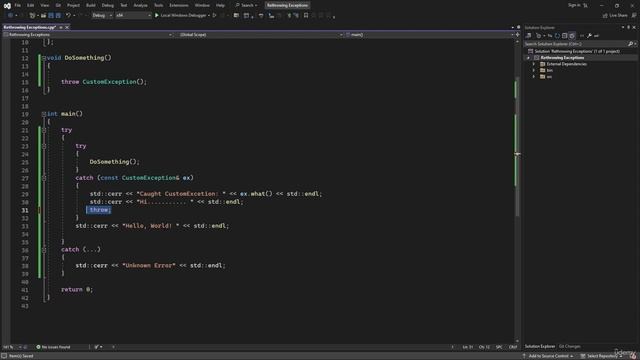Open the File menu
This screenshot has height=360, width=640.
(x=18, y=5)
